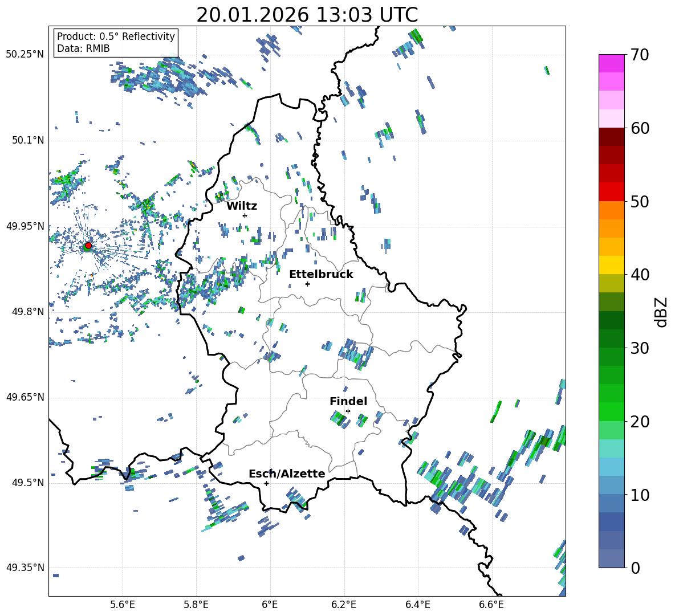Pick the magenta band at the colorbar top
Viewport: 675px width, 616px height.
pos(612,63)
